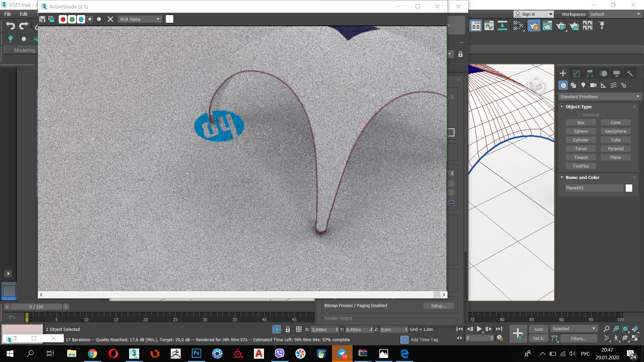Switch to the Create command panel tab
The image size is (644, 362).
(x=563, y=73)
